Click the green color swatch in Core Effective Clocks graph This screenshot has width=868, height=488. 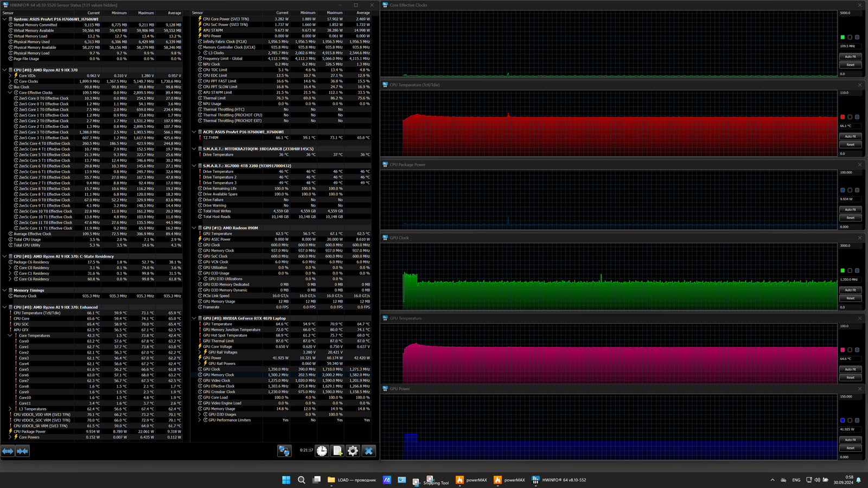[843, 37]
